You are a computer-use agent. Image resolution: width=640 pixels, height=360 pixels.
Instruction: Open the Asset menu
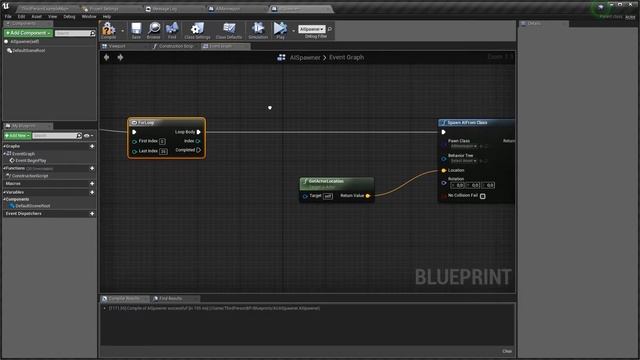37,17
